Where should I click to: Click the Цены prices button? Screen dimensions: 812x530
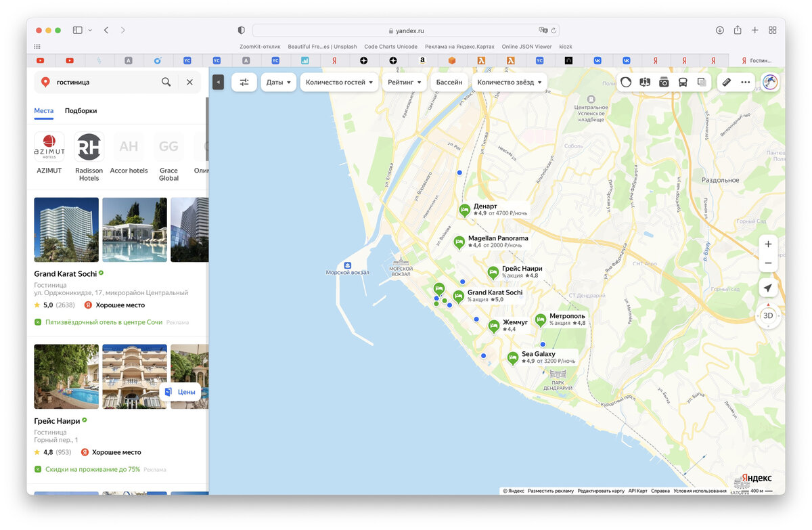180,392
